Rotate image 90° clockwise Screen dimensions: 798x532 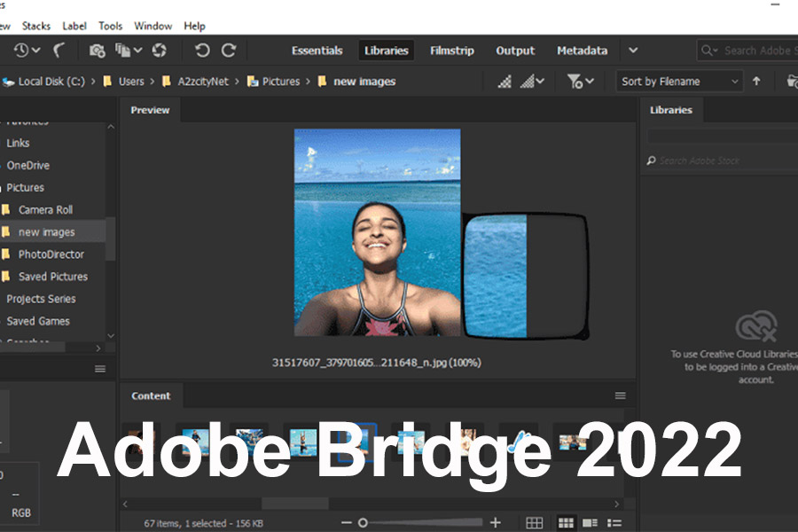229,51
